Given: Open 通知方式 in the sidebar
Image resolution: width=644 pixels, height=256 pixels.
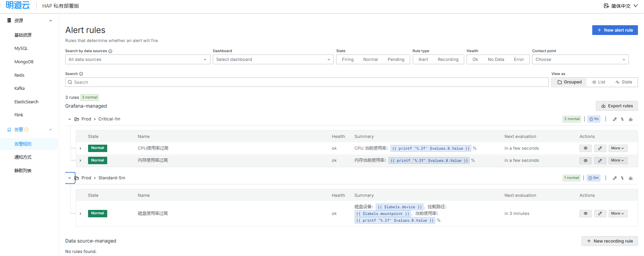Looking at the screenshot, I should click(23, 157).
